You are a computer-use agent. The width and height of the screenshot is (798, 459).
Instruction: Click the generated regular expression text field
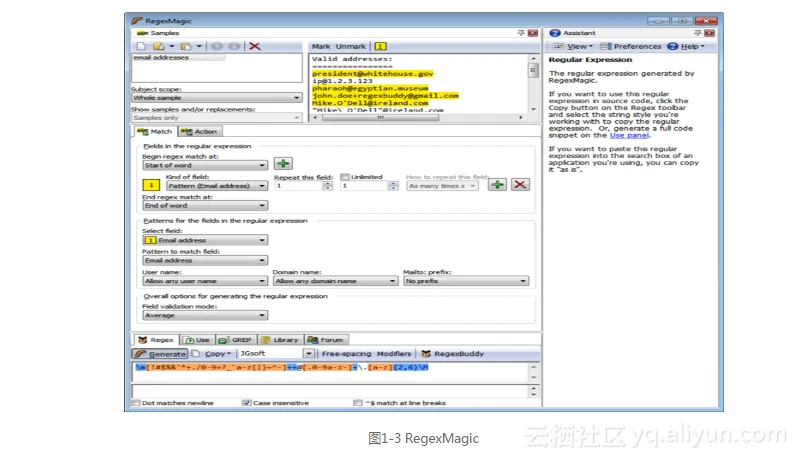coord(330,372)
